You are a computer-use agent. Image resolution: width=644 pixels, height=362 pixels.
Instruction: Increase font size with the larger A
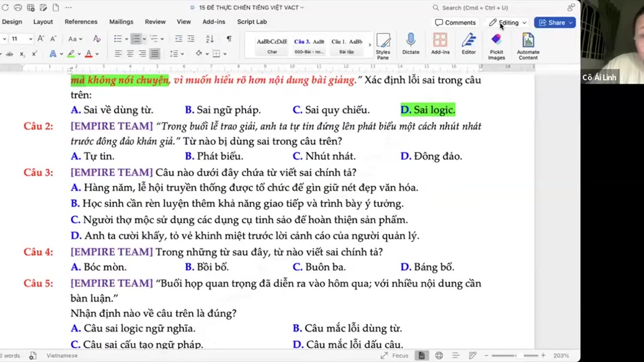pyautogui.click(x=41, y=39)
